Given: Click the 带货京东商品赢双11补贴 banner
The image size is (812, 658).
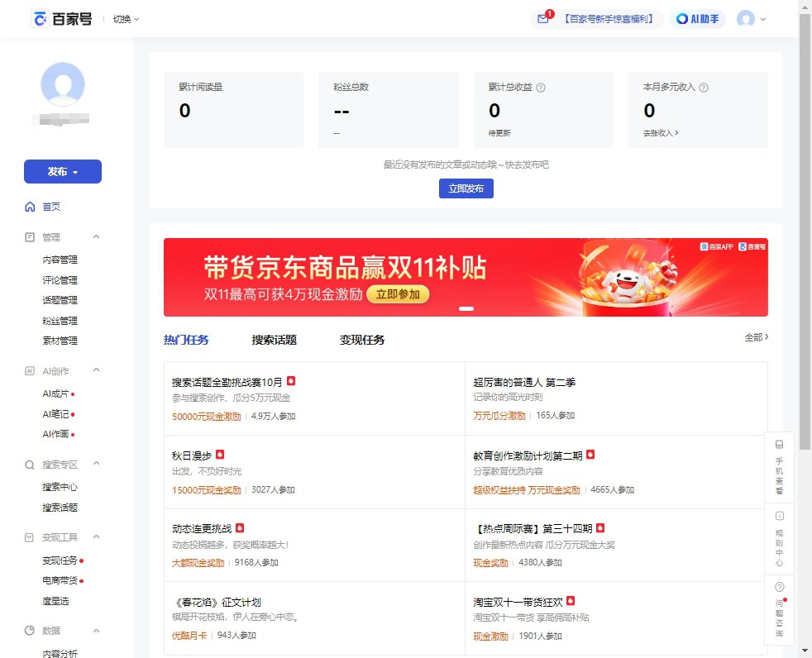Looking at the screenshot, I should coord(466,277).
